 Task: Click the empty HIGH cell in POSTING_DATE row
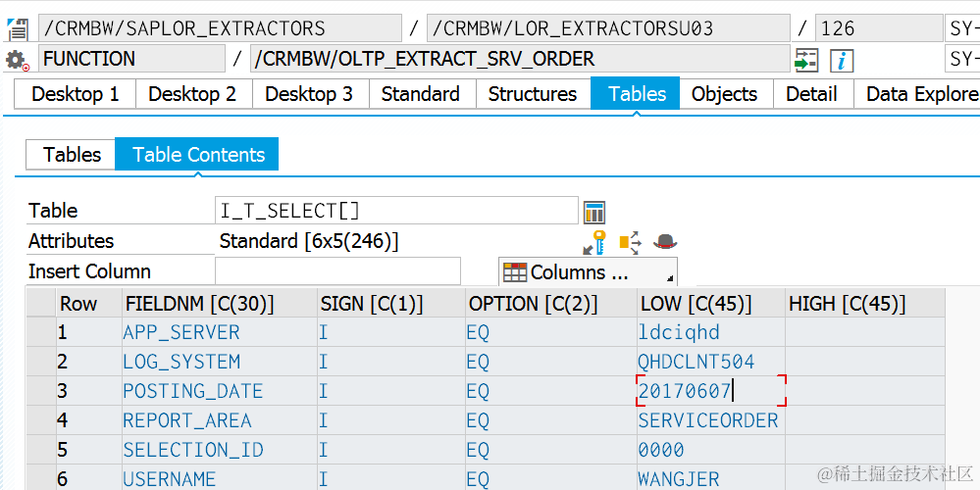coord(864,391)
